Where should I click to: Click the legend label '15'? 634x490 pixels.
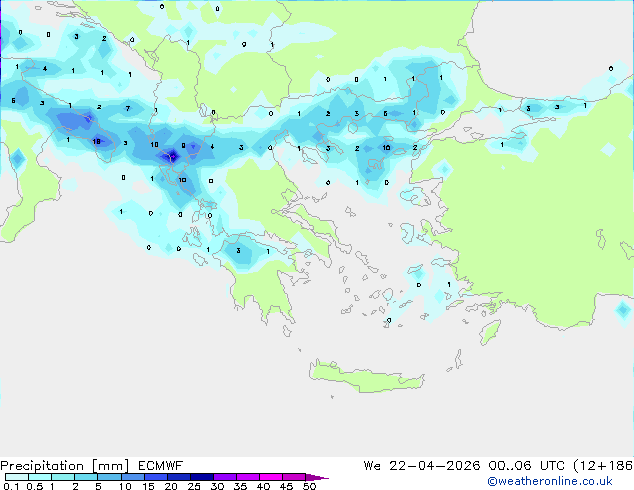(148, 486)
